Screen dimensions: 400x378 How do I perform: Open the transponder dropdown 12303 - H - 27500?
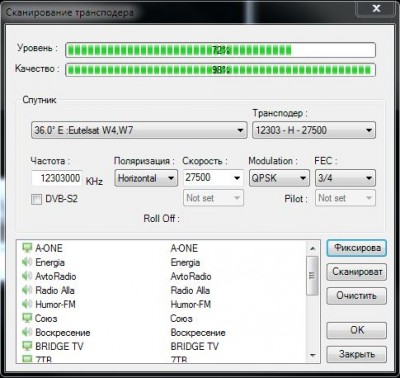click(314, 130)
